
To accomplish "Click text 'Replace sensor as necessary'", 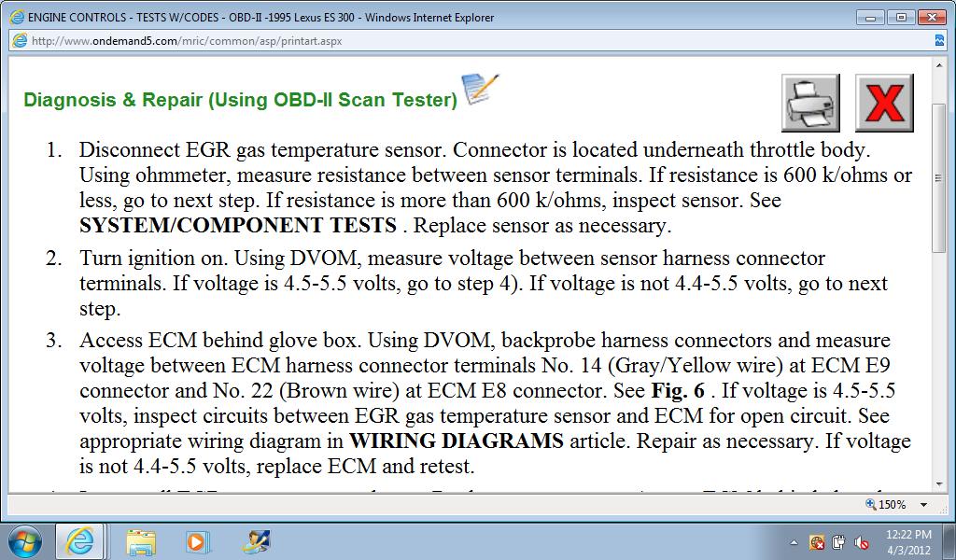I will pyautogui.click(x=542, y=226).
